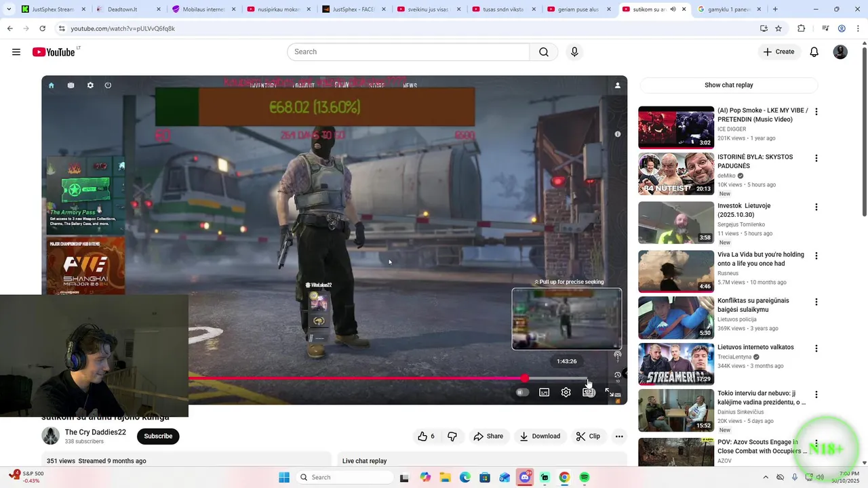Dislike the video with thumbs down
Screen dimensions: 868x488
click(452, 436)
